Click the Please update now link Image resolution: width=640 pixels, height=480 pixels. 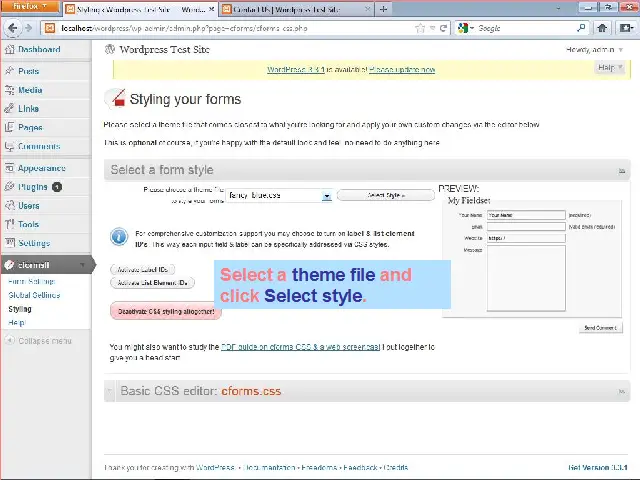point(402,70)
